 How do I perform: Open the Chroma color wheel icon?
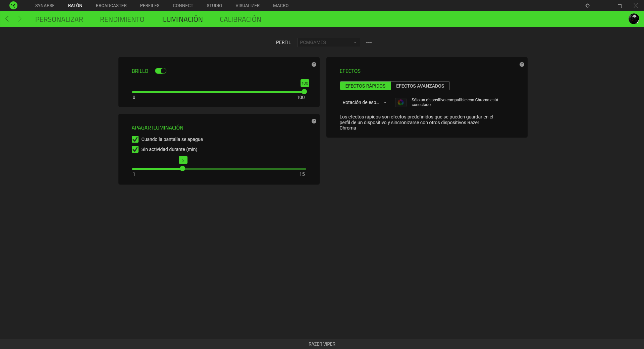click(x=401, y=102)
